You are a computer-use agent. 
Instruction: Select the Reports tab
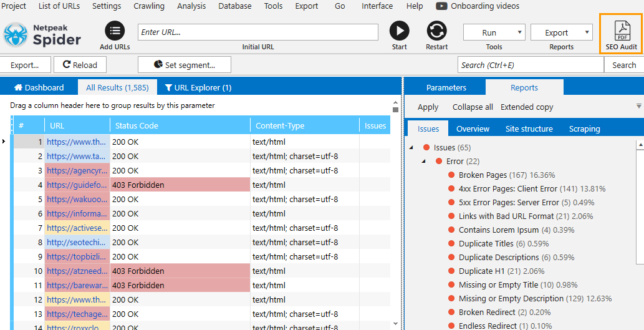tap(524, 87)
